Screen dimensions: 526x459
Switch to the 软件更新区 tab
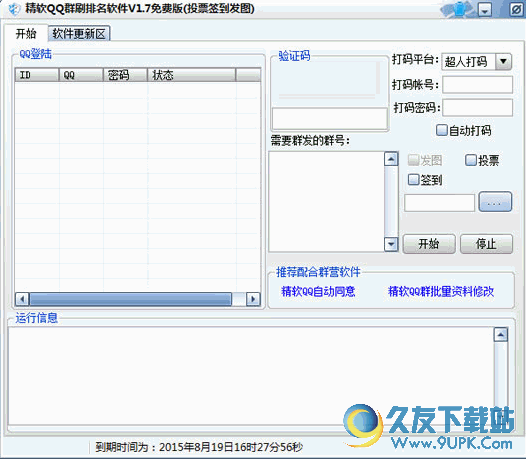coord(79,34)
